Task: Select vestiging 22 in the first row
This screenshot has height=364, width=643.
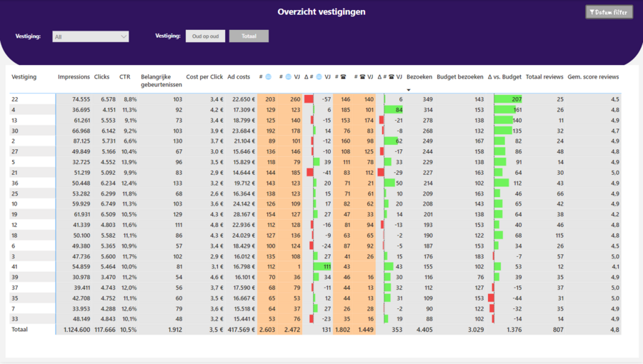Action: coord(14,99)
